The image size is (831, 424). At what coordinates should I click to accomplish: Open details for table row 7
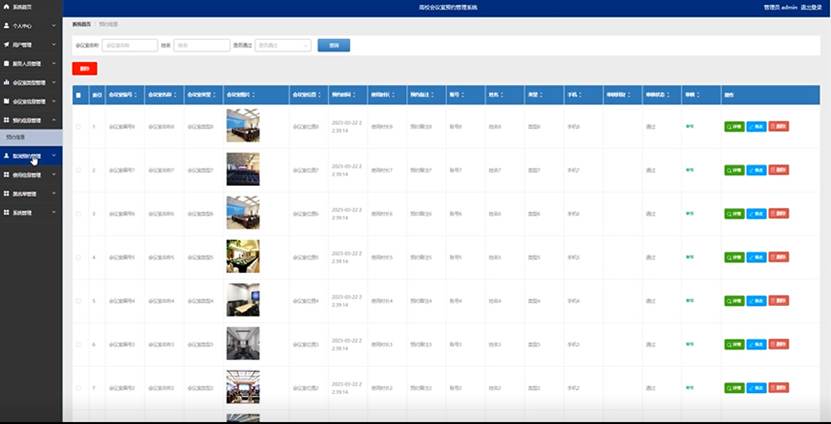(x=734, y=388)
